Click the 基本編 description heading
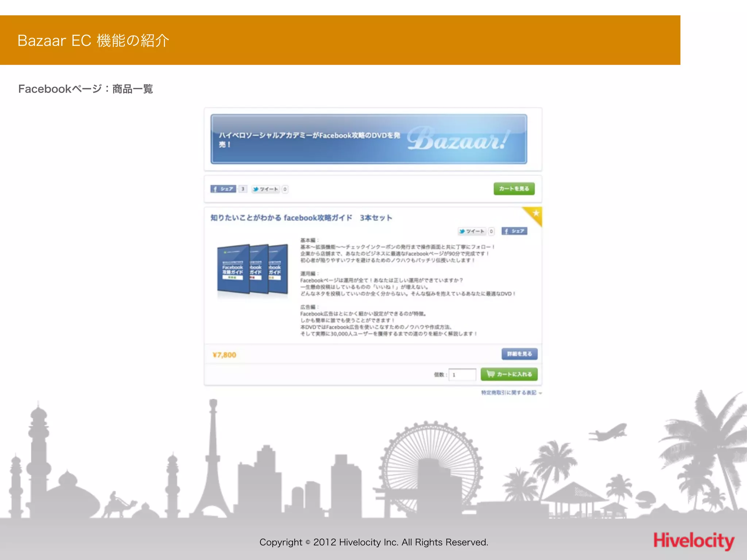This screenshot has height=560, width=747. [x=309, y=240]
